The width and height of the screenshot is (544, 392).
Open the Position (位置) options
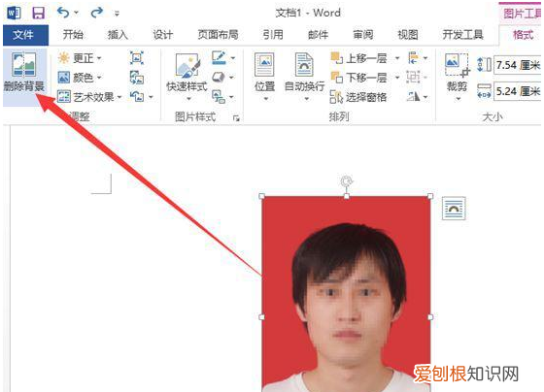coord(264,77)
